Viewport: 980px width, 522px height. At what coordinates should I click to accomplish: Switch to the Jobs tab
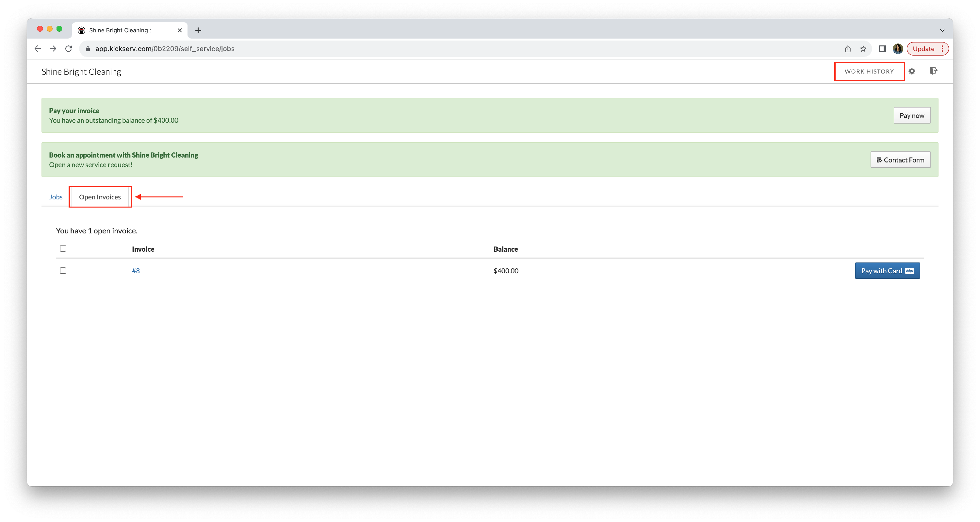pos(56,197)
